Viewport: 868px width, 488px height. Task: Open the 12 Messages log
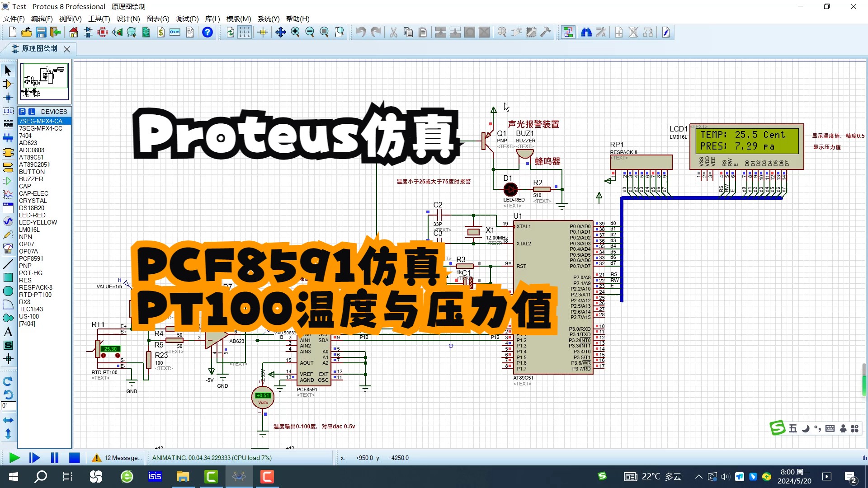pos(116,458)
